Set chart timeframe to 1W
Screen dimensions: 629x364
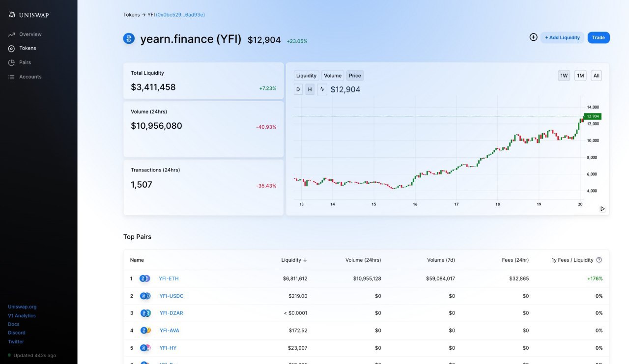pos(564,76)
